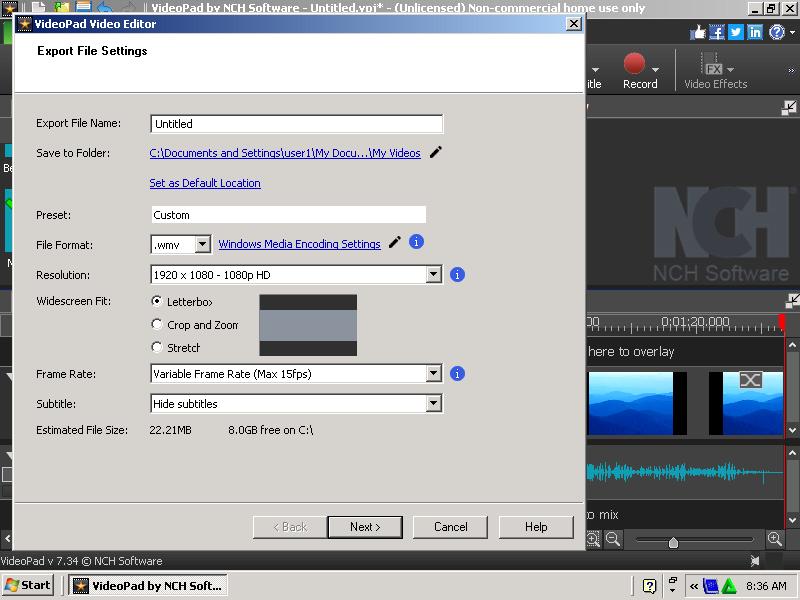The image size is (800, 600).
Task: Click the audio waveform clip on timeline
Action: [685, 472]
